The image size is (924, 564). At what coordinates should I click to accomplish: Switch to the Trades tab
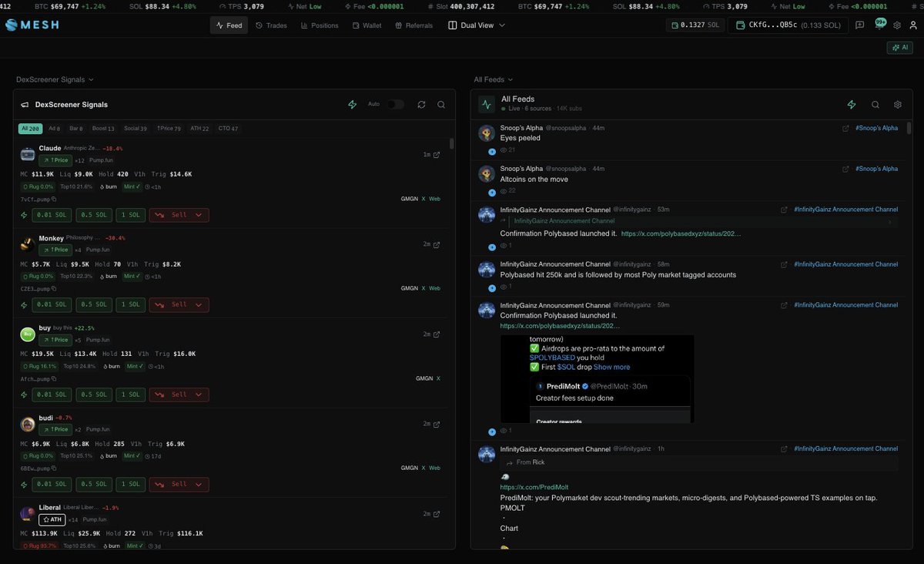click(271, 25)
